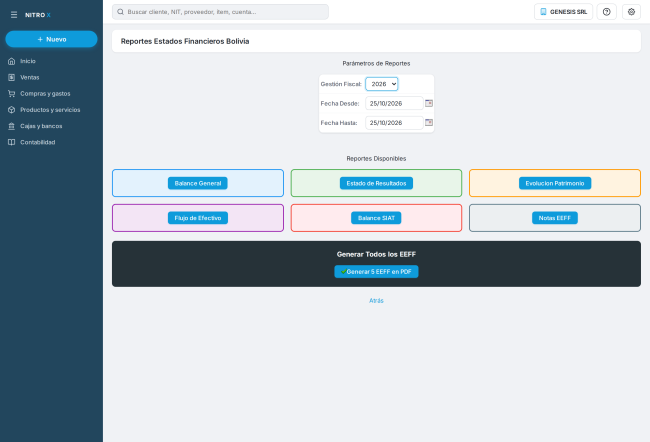This screenshot has width=650, height=442.
Task: Click the Inicio home icon
Action: [x=12, y=61]
